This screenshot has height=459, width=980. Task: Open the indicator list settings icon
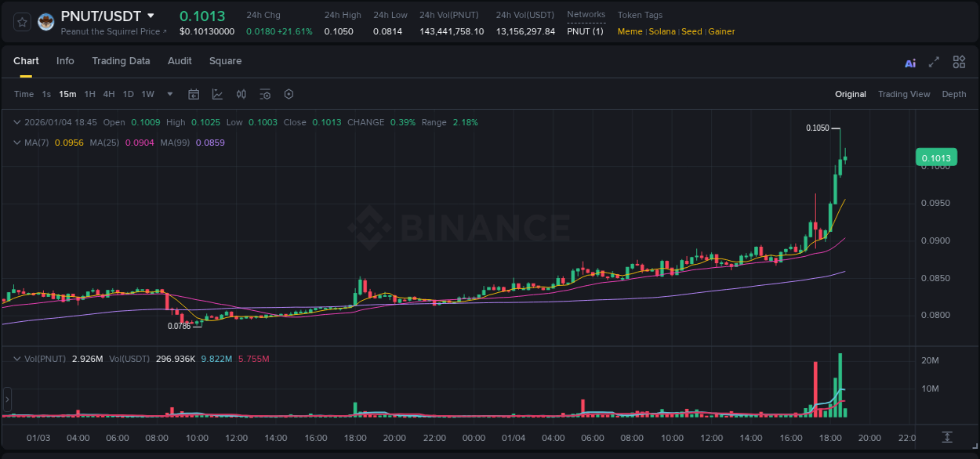265,94
